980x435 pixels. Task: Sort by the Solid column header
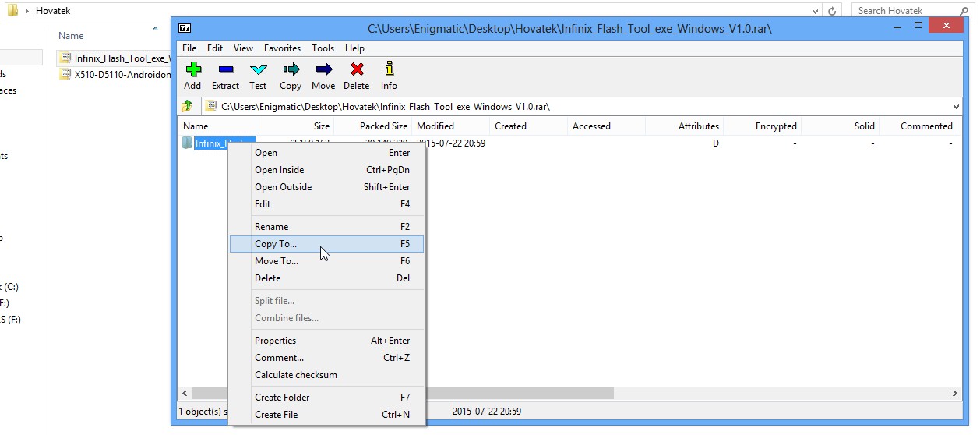pyautogui.click(x=840, y=126)
